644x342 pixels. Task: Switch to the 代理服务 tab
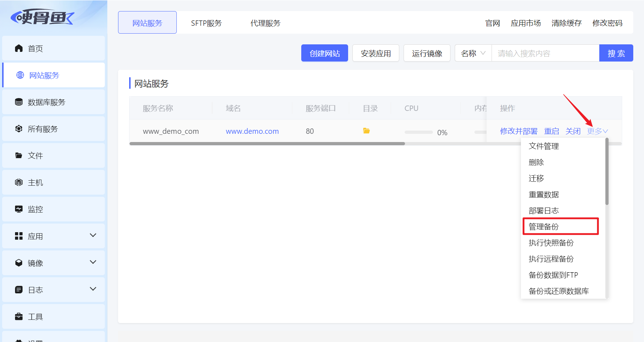pyautogui.click(x=265, y=23)
